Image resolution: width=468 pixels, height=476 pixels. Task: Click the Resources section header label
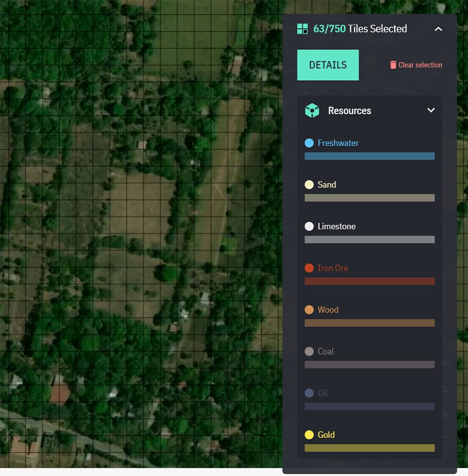pyautogui.click(x=349, y=111)
